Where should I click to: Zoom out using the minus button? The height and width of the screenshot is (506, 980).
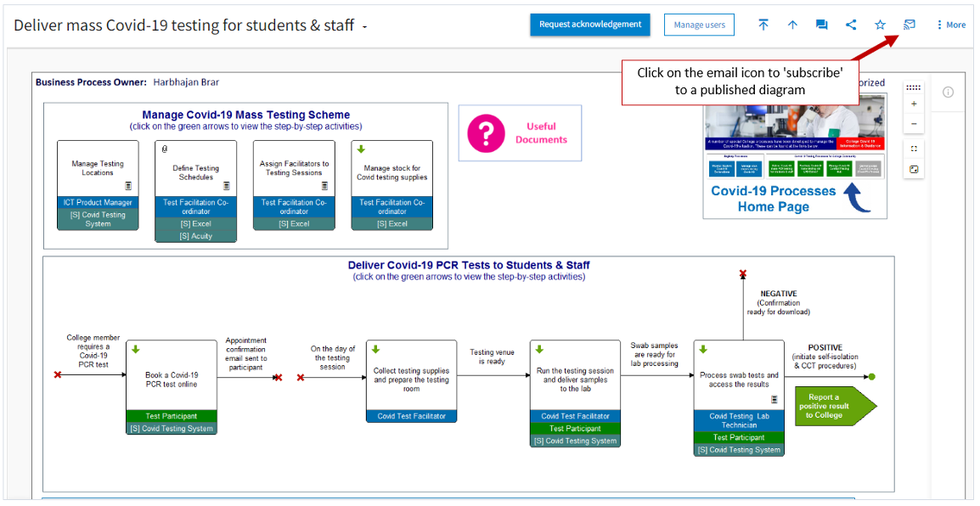tap(914, 124)
